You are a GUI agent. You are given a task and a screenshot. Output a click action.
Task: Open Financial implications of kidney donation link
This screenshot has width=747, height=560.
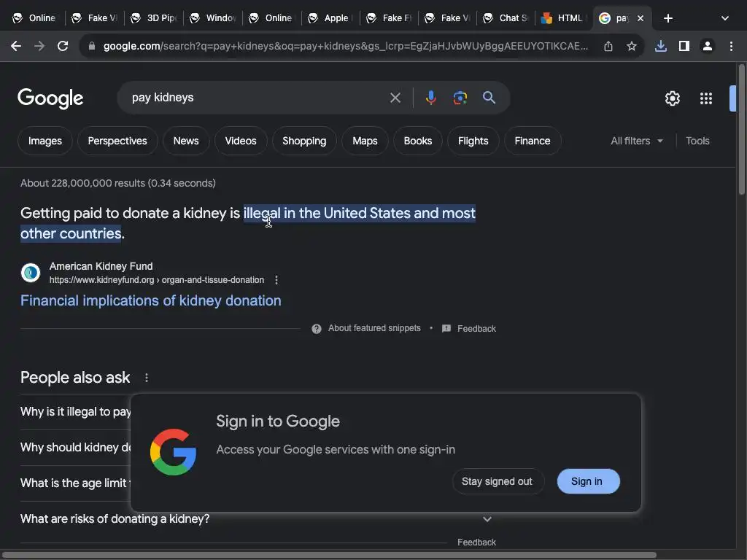(150, 301)
